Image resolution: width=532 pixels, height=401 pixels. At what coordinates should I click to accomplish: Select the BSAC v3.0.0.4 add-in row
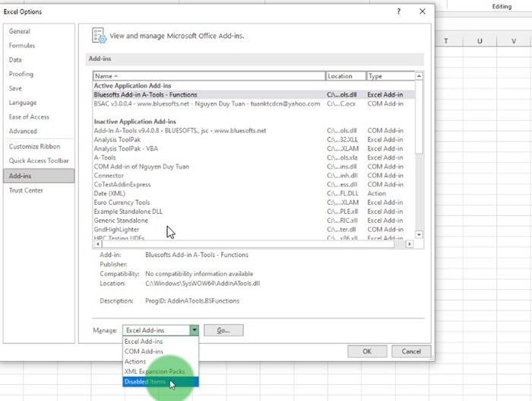[254, 103]
